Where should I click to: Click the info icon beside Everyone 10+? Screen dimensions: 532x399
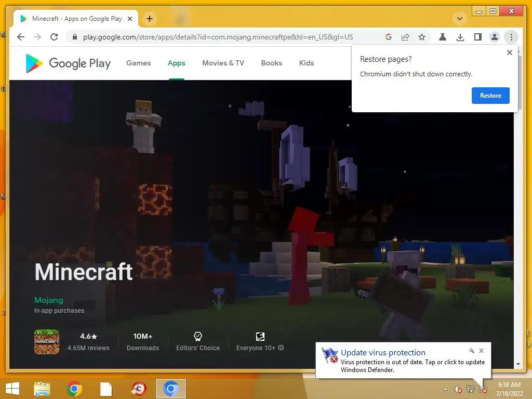[x=281, y=348]
